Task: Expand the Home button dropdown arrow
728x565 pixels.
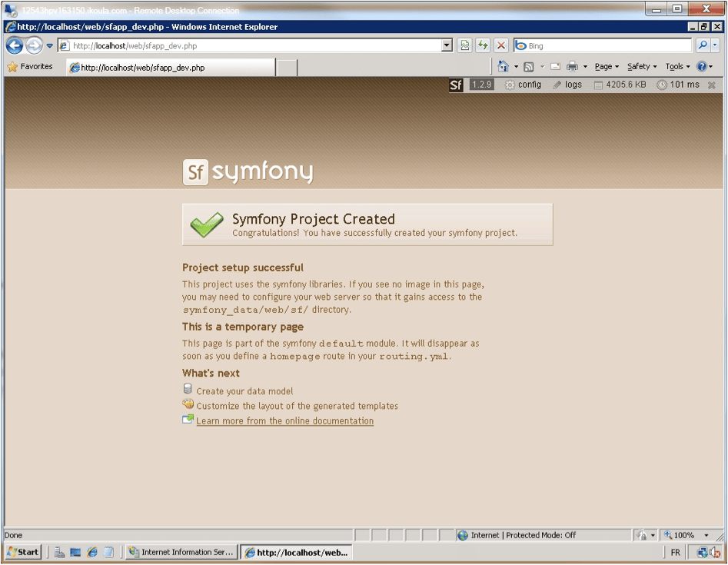Action: (x=516, y=67)
